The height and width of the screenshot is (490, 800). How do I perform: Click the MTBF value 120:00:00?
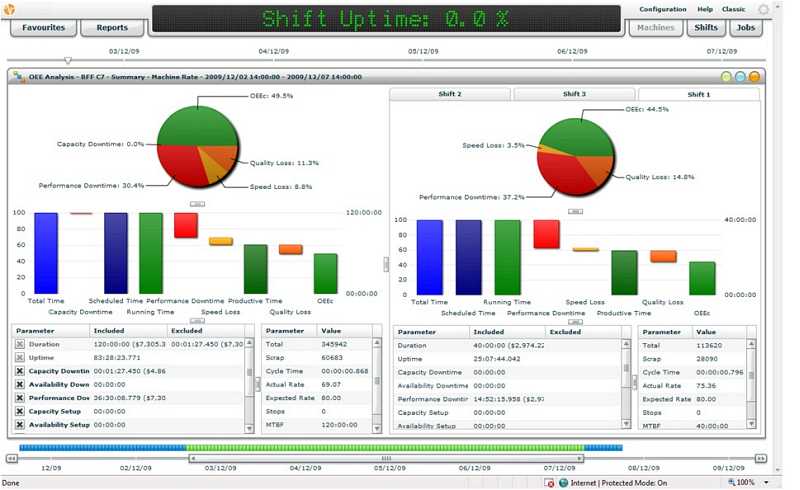coord(339,425)
